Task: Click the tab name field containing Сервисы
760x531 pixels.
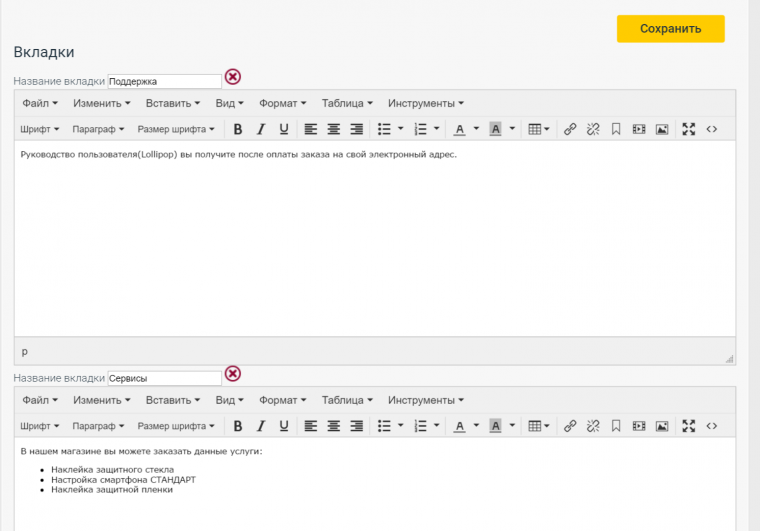Action: [164, 378]
